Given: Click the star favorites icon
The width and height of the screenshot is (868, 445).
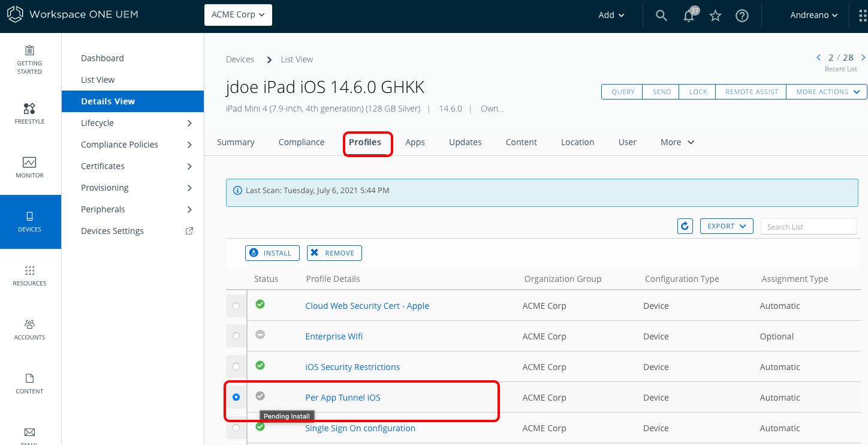Looking at the screenshot, I should pyautogui.click(x=715, y=16).
